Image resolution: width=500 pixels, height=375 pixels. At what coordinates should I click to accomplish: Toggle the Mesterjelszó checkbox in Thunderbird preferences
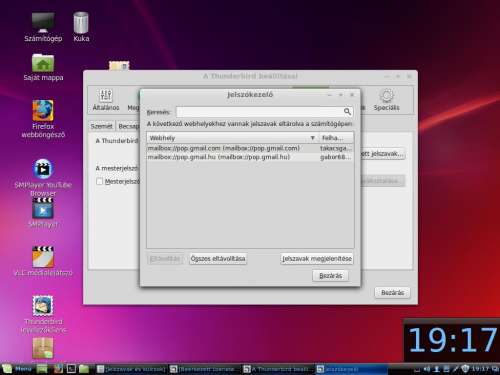tap(99, 182)
